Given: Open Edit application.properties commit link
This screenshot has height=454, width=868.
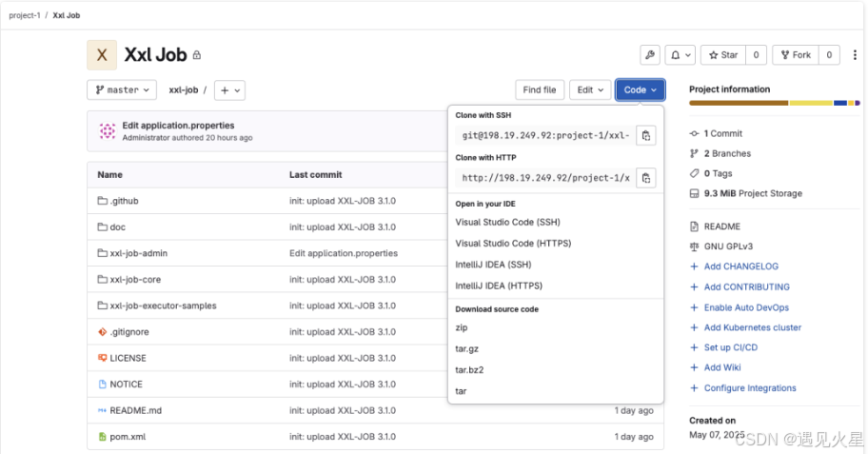Looking at the screenshot, I should pos(178,125).
